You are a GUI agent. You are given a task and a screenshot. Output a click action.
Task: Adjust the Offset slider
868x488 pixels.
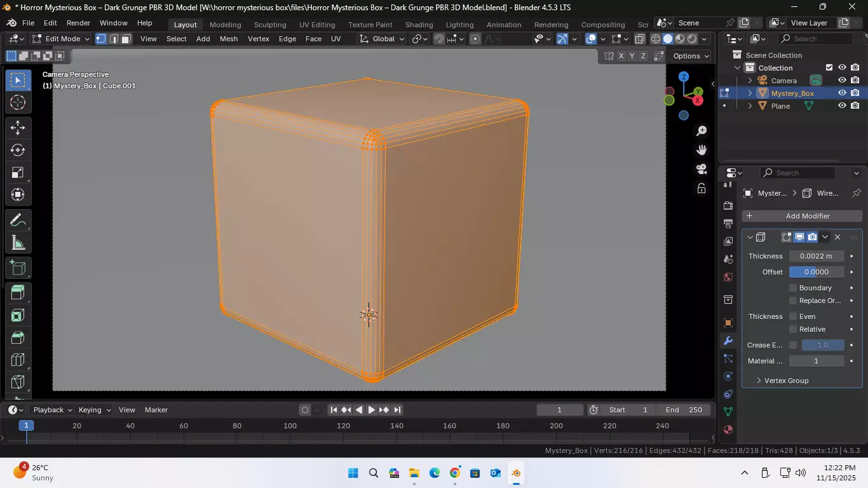click(x=817, y=272)
